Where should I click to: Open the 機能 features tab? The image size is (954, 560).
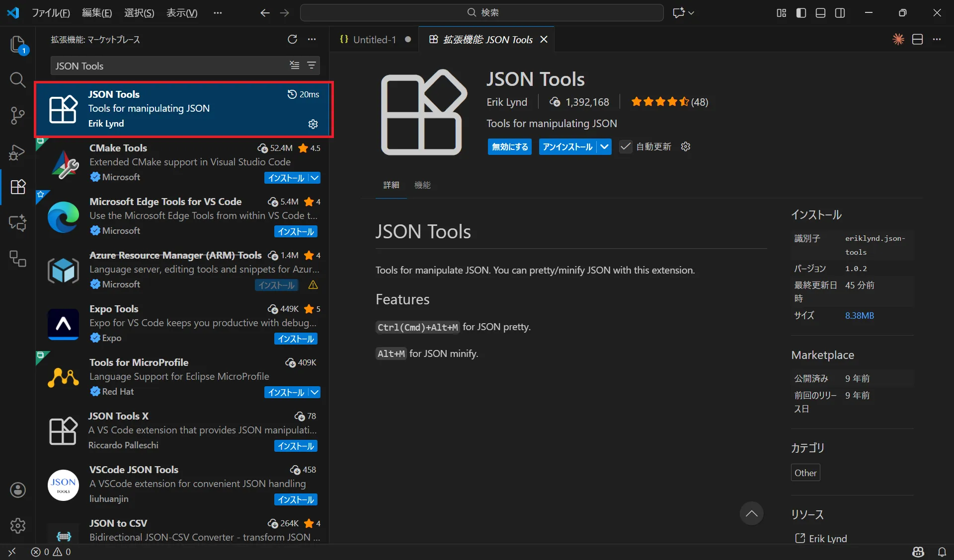[x=422, y=185]
